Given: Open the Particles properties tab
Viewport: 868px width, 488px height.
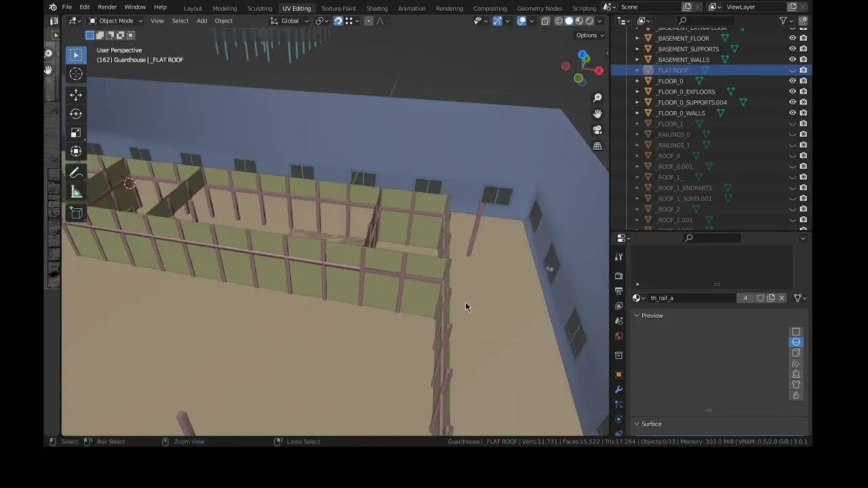Looking at the screenshot, I should [618, 405].
